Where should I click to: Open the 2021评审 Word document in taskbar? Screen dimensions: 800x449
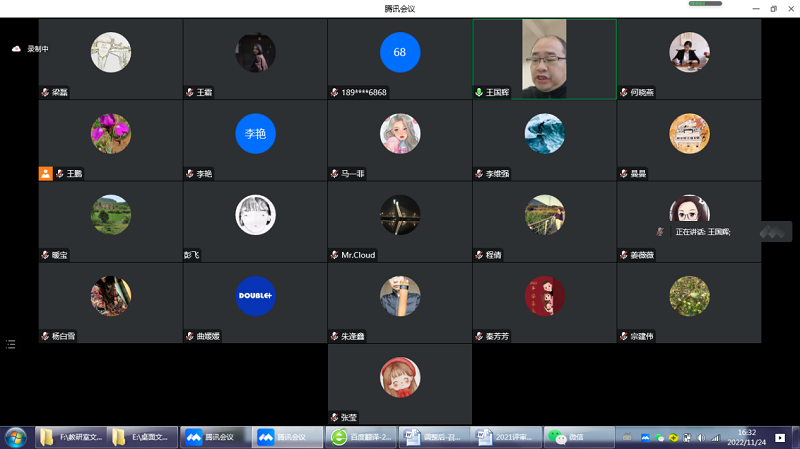coord(505,437)
